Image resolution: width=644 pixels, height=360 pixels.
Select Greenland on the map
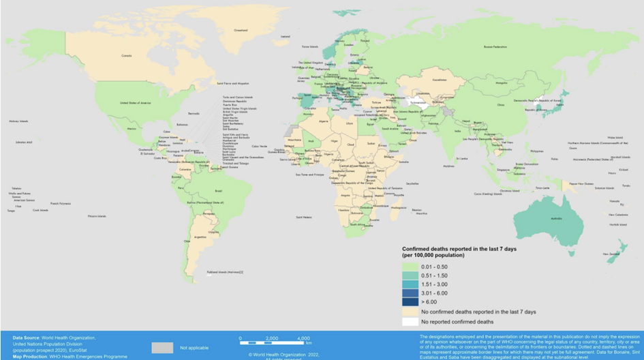point(241,30)
